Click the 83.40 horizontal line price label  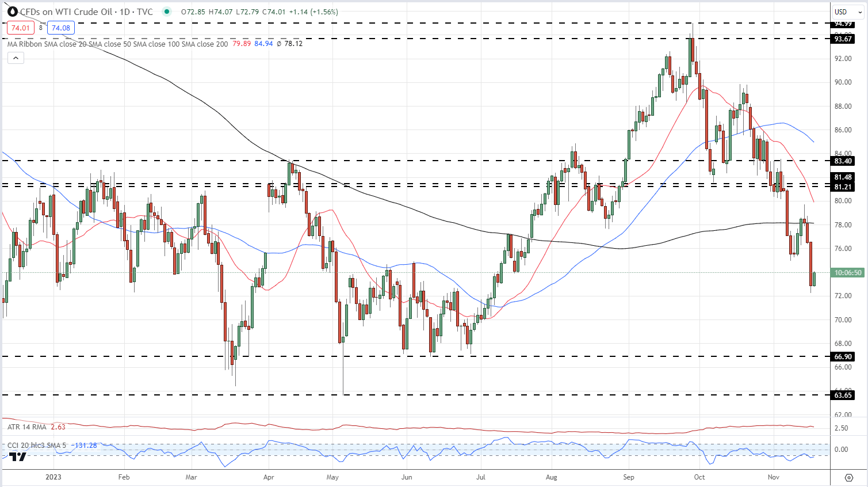click(x=843, y=161)
